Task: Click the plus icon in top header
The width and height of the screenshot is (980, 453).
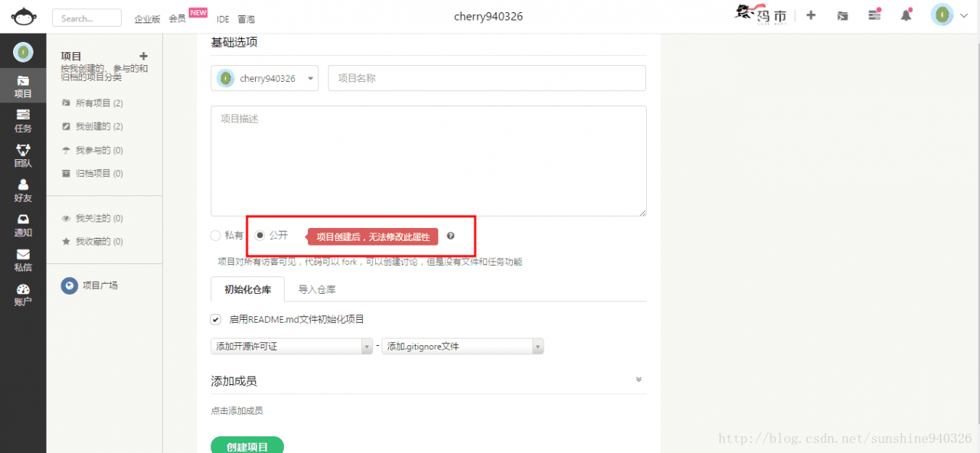Action: click(812, 15)
